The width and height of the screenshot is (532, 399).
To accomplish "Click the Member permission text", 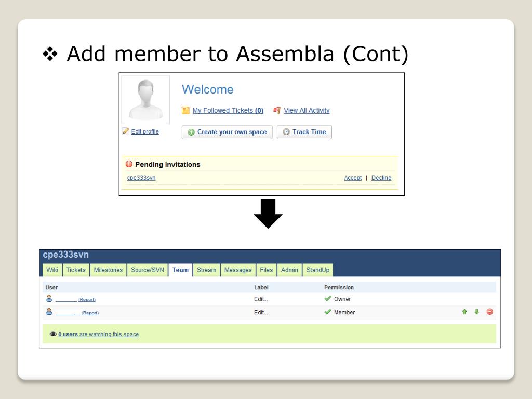I will [344, 312].
